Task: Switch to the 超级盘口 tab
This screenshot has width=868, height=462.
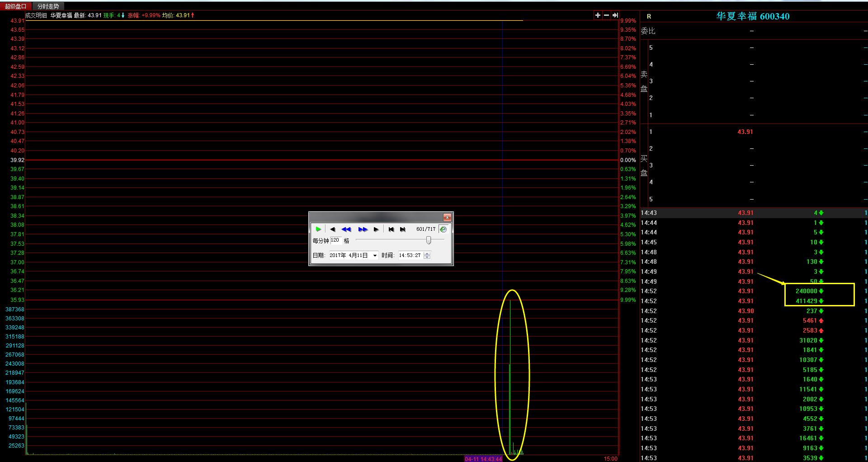Action: [x=15, y=6]
